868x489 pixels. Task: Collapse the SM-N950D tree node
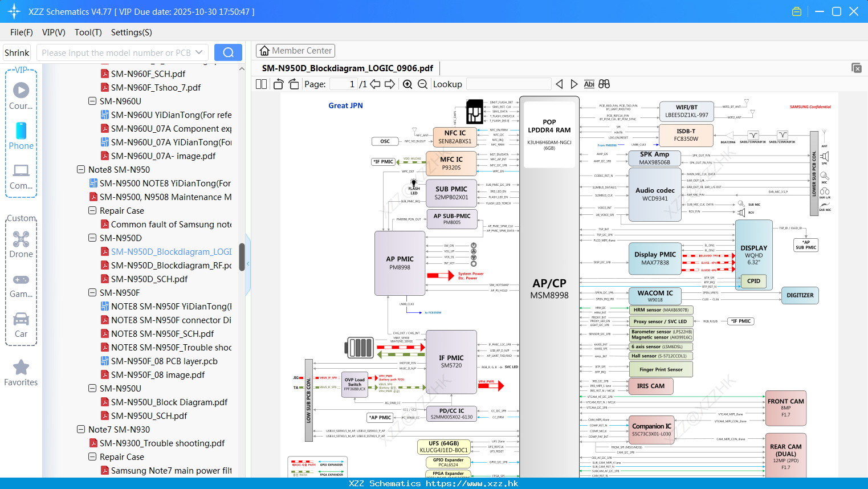tap(92, 238)
